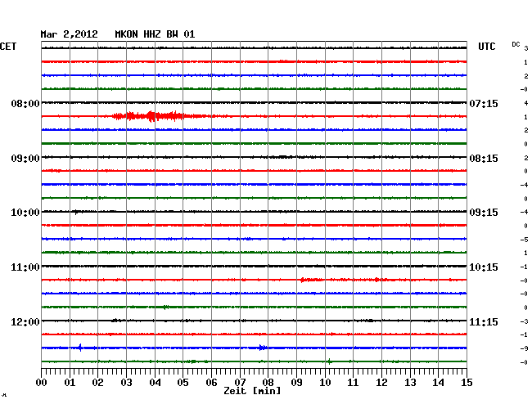The height and width of the screenshot is (404, 532).
Task: Click the black spike near minute 01 on 10:00 trace
Action: click(76, 212)
